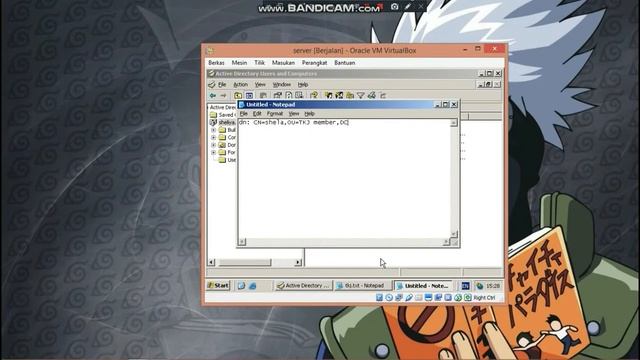Expand the For folder tree node
The width and height of the screenshot is (640, 360).
pyautogui.click(x=213, y=152)
